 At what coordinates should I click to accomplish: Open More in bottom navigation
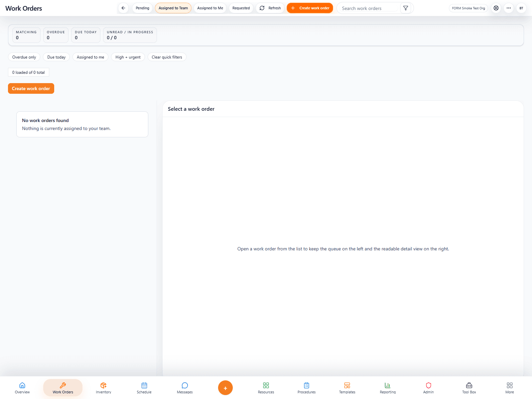(x=510, y=388)
